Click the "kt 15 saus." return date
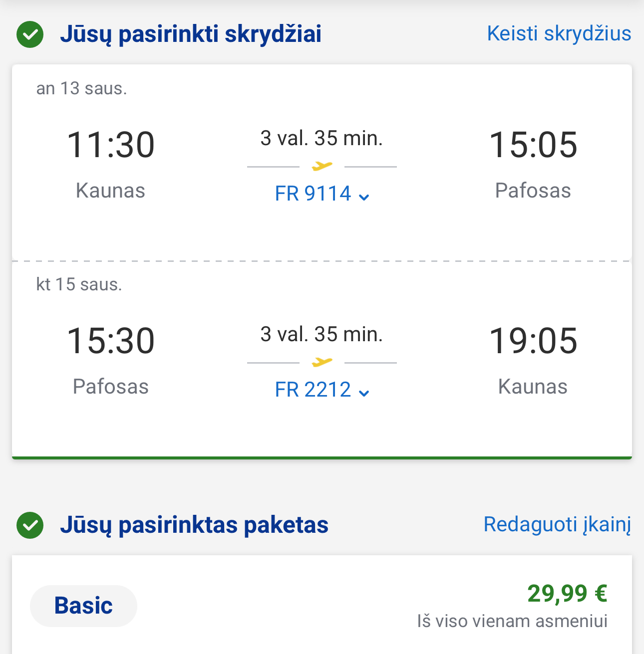The width and height of the screenshot is (644, 654). point(79,284)
